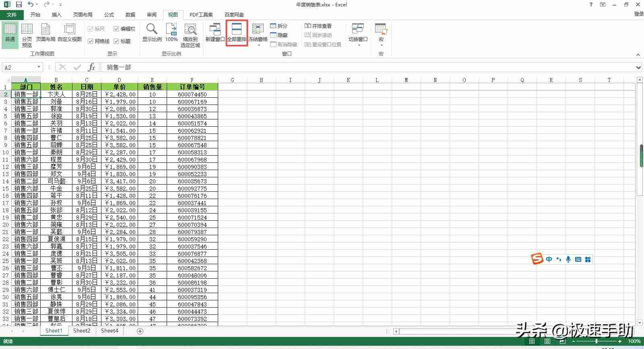Open Sogou soft keyboard icon
The width and height of the screenshot is (644, 349).
578,259
